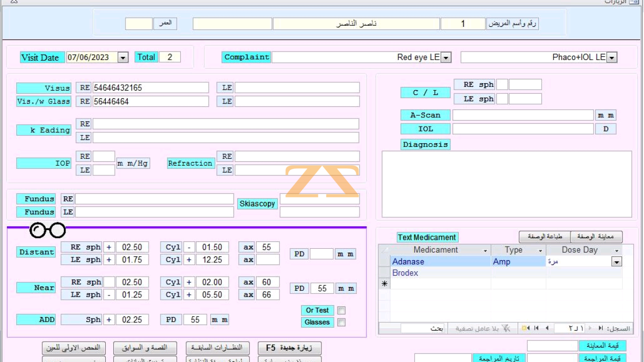This screenshot has width=644, height=362.
Task: Click the طباعة الوصفة print button
Action: (x=544, y=237)
